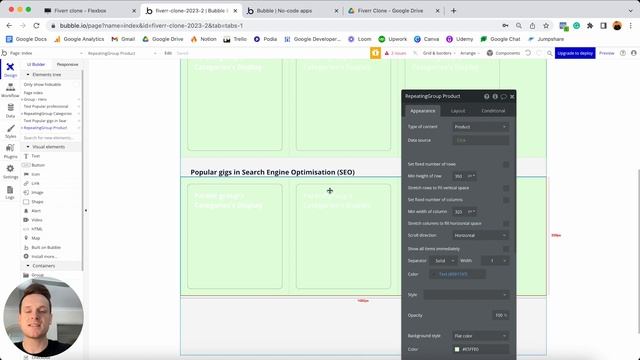Screen dimensions: 640x360
Task: Collapse the Visual elements section
Action: pos(28,147)
